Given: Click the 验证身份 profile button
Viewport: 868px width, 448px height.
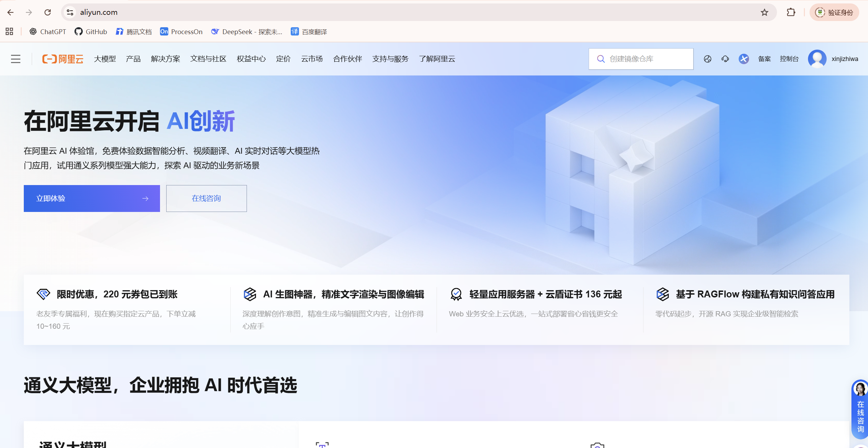Looking at the screenshot, I should tap(834, 12).
